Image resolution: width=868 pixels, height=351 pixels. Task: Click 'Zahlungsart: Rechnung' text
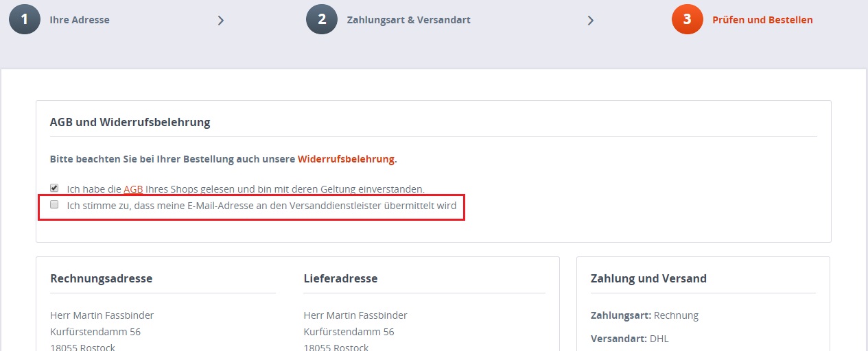(x=644, y=315)
